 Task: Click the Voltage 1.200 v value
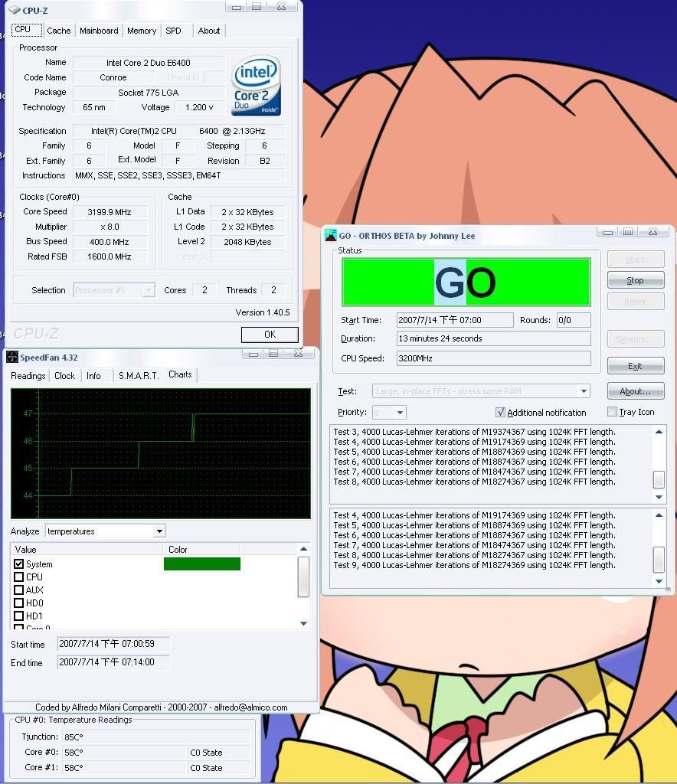(199, 107)
